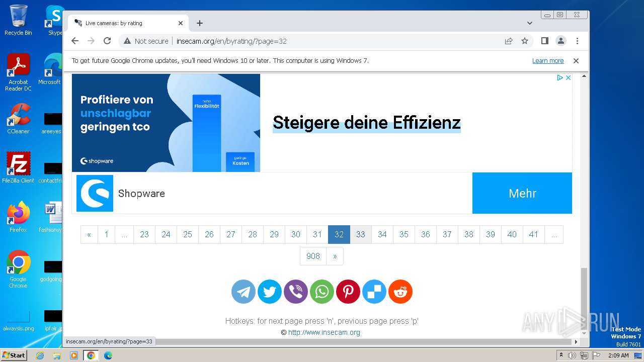Open Recycle Bin on desktop
The image size is (644, 362).
(x=18, y=20)
